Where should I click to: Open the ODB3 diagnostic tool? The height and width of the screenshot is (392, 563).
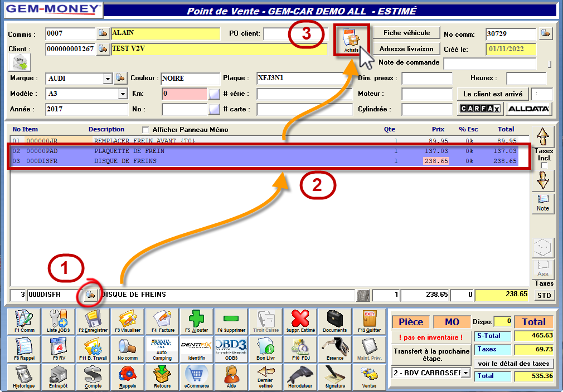click(x=231, y=349)
